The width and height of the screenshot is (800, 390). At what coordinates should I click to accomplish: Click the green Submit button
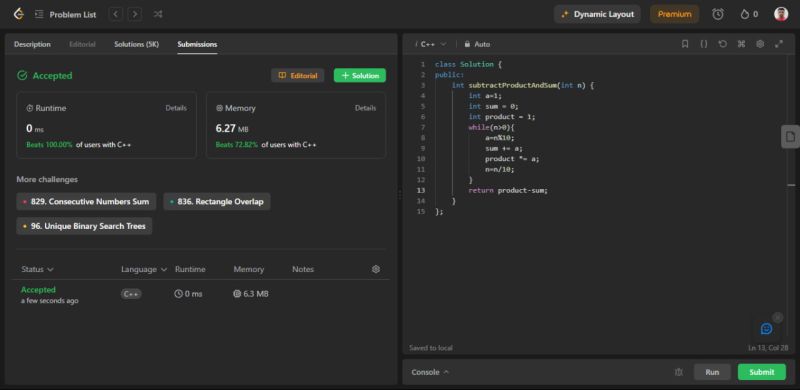(x=762, y=372)
